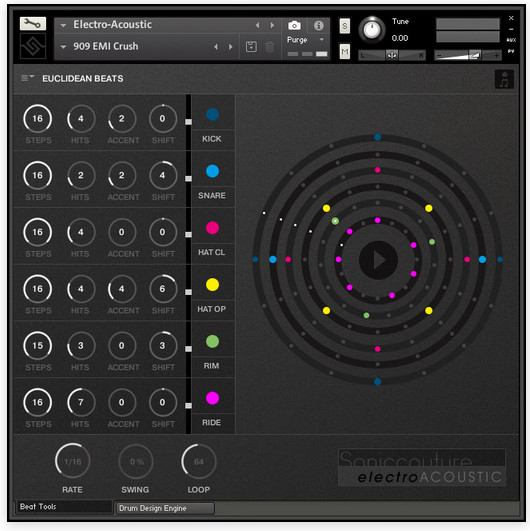
Task: Open the 909 EMI Crush snapshot dropdown
Action: [x=63, y=47]
